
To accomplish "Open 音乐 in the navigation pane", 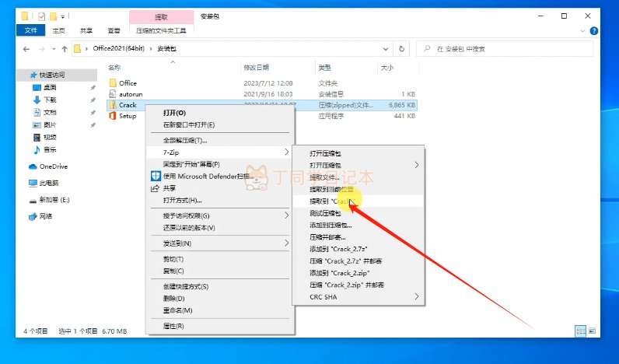I will pos(50,149).
